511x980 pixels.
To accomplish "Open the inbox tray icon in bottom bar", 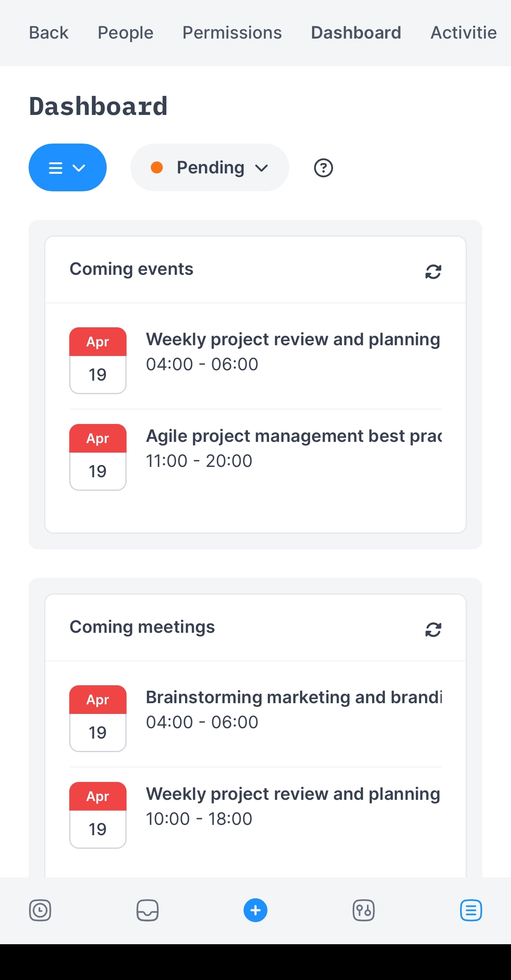I will pos(148,910).
